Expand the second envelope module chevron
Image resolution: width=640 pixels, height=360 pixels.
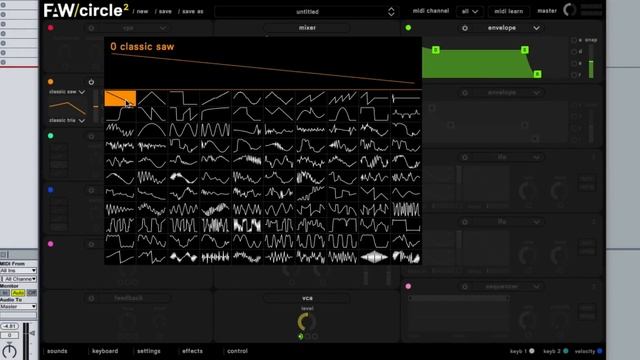coord(536,93)
